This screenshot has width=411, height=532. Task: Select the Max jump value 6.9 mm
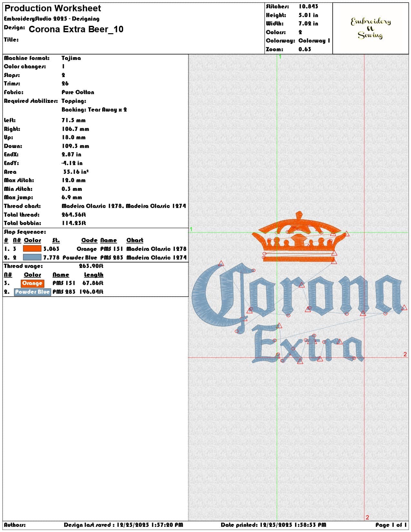tap(72, 197)
